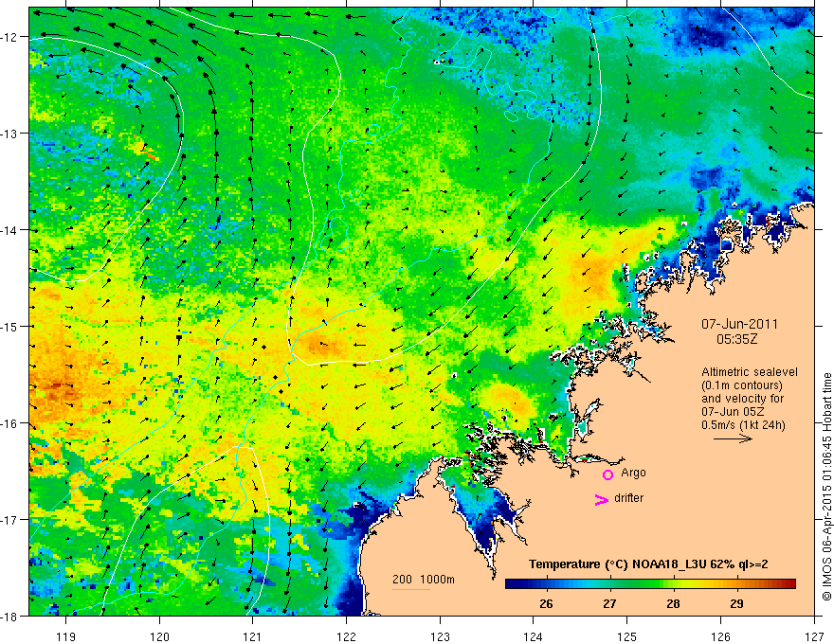Click the longitude axis label 124
The width and height of the screenshot is (834, 644).
[x=534, y=636]
